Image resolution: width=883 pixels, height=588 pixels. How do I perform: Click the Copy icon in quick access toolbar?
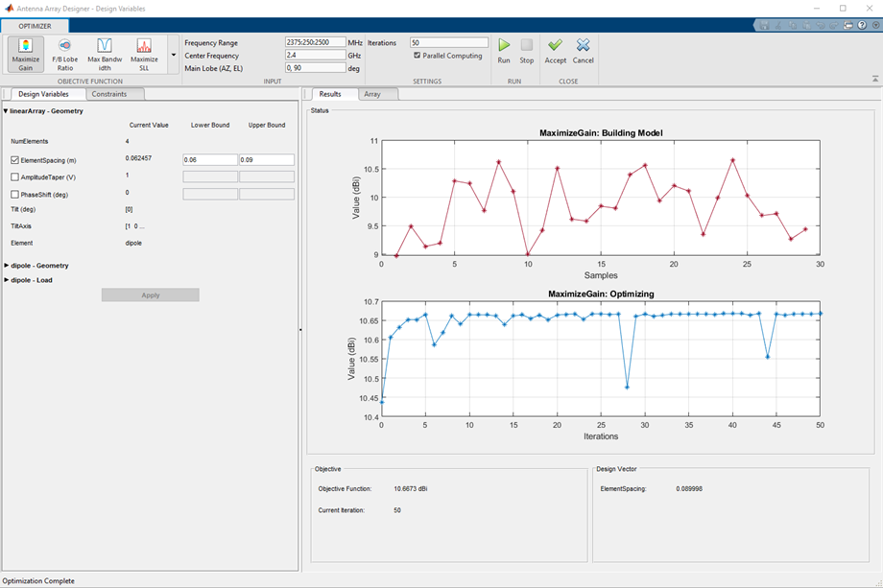793,25
